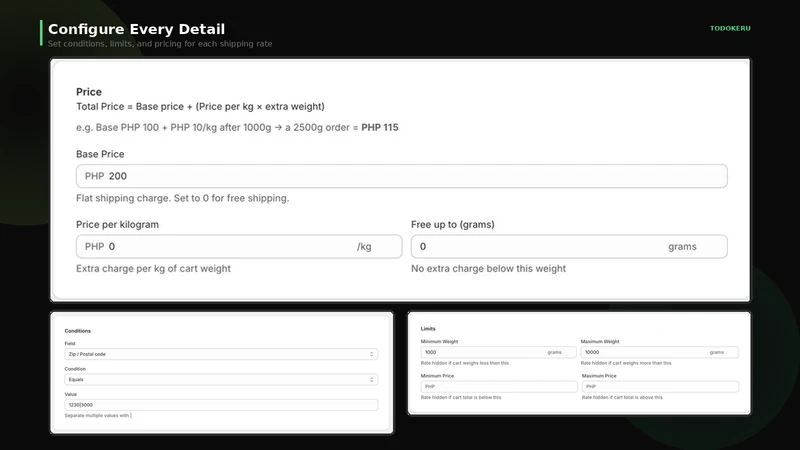
Task: Click the Minimum Weight field showing 1000
Action: pyautogui.click(x=498, y=353)
